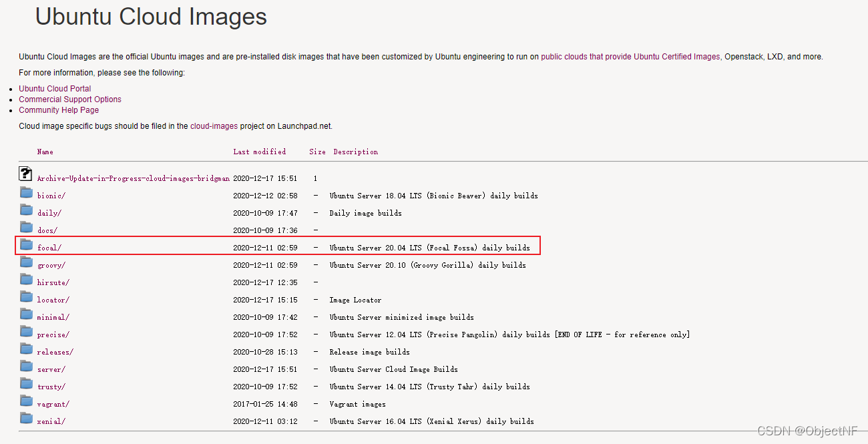Viewport: 868px width, 444px height.
Task: Click the folder icon beside precise/
Action: tap(26, 332)
